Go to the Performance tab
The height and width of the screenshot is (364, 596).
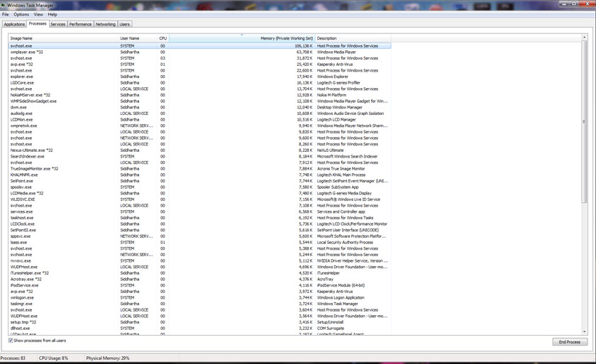click(x=80, y=24)
